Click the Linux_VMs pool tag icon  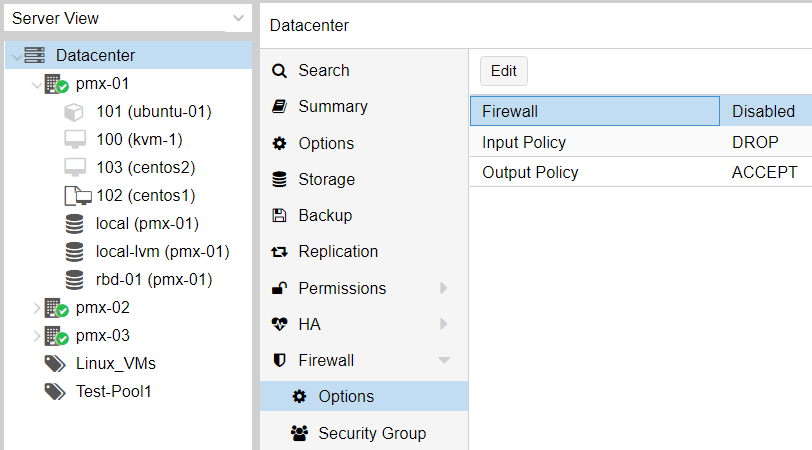tap(55, 364)
